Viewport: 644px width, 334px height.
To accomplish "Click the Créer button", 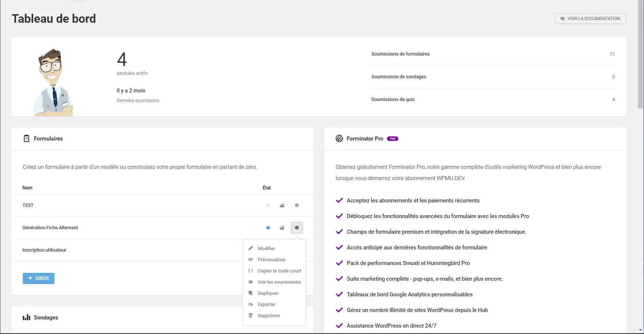I will (38, 278).
